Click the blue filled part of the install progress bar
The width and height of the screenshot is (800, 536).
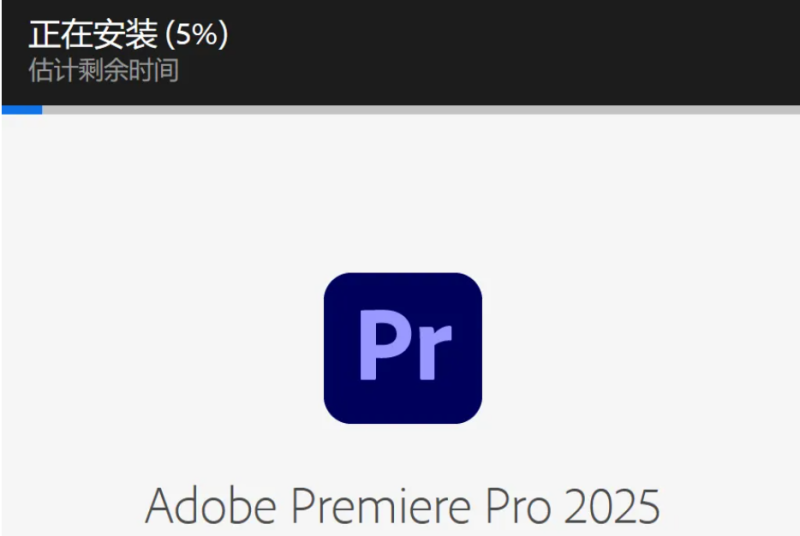click(x=22, y=110)
